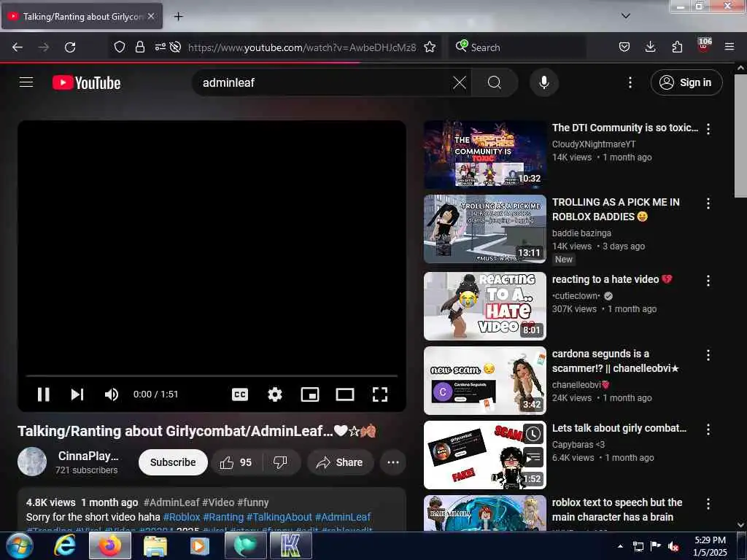The height and width of the screenshot is (560, 747).
Task: Open the #Roblox hashtag link
Action: click(x=182, y=517)
